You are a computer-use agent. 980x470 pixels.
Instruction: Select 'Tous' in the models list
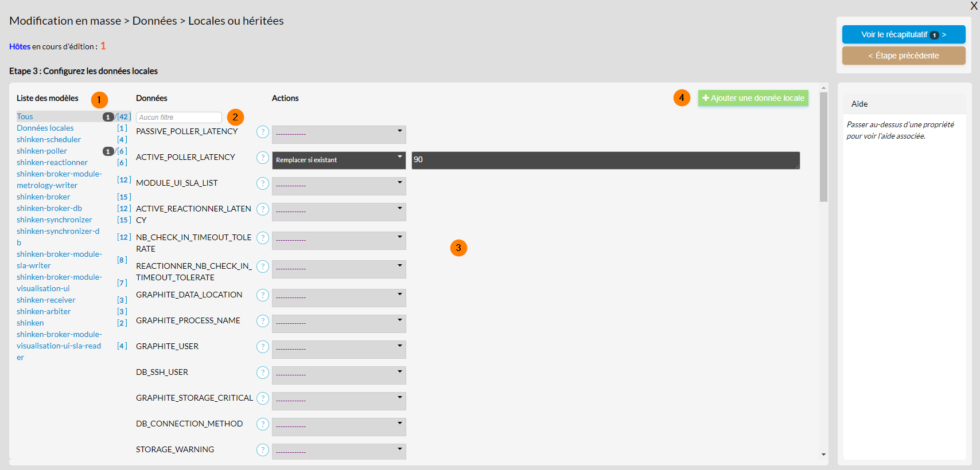(25, 116)
